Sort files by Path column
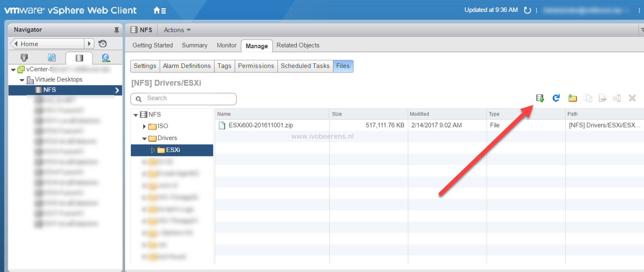This screenshot has width=644, height=272. 605,114
